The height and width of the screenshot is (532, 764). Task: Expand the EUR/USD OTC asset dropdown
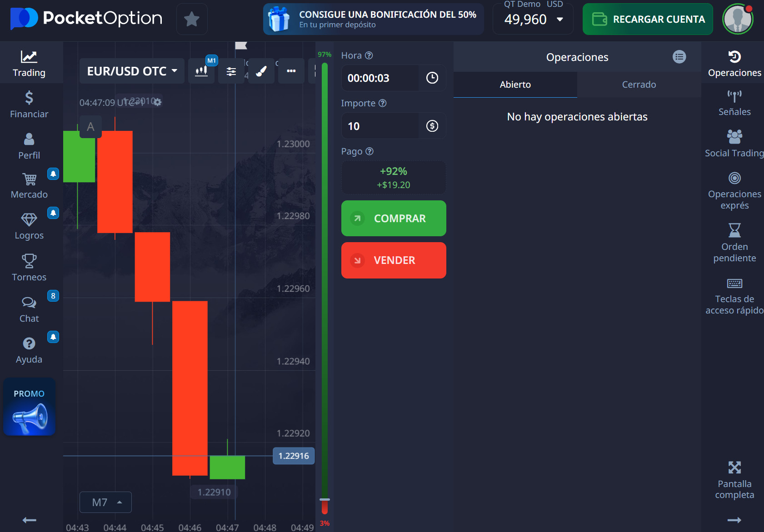click(x=132, y=71)
